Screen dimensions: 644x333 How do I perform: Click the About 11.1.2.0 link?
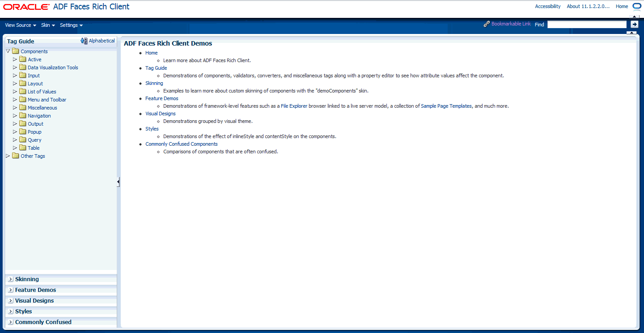588,6
